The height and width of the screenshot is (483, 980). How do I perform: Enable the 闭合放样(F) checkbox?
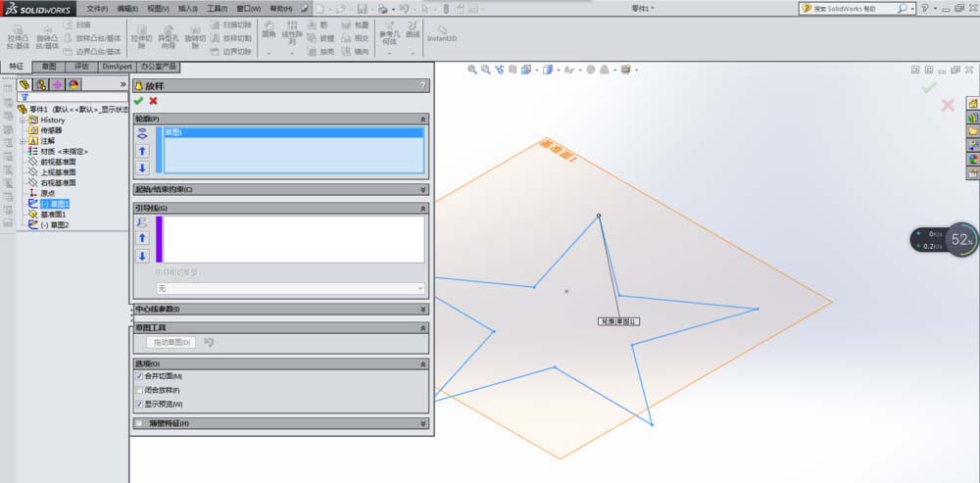pyautogui.click(x=139, y=390)
